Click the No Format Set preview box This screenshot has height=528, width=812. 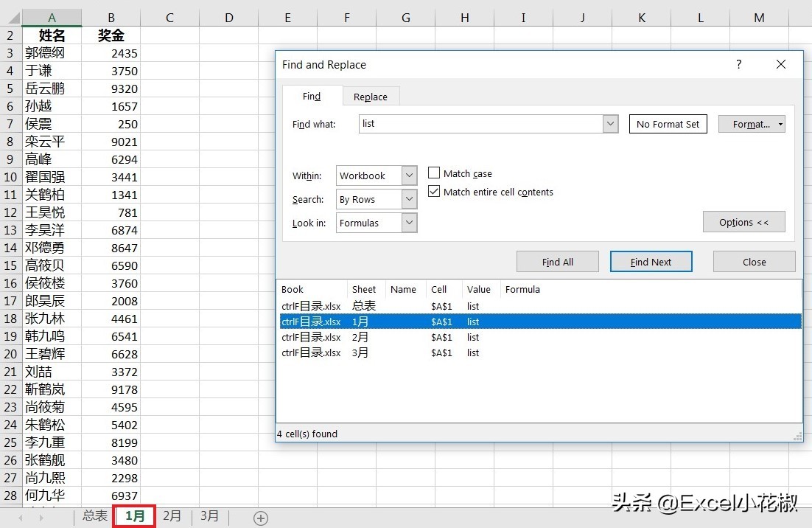tap(668, 125)
